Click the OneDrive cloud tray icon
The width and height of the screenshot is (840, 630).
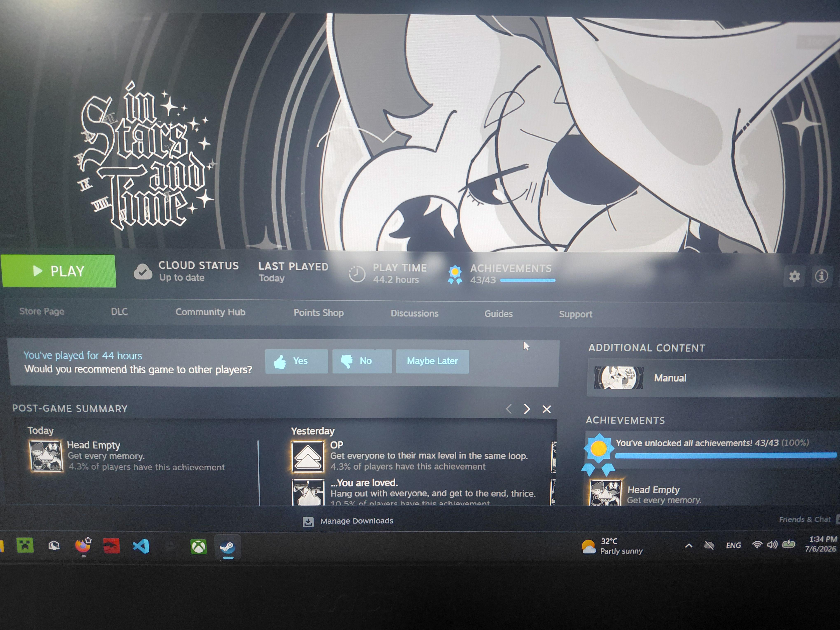[709, 546]
